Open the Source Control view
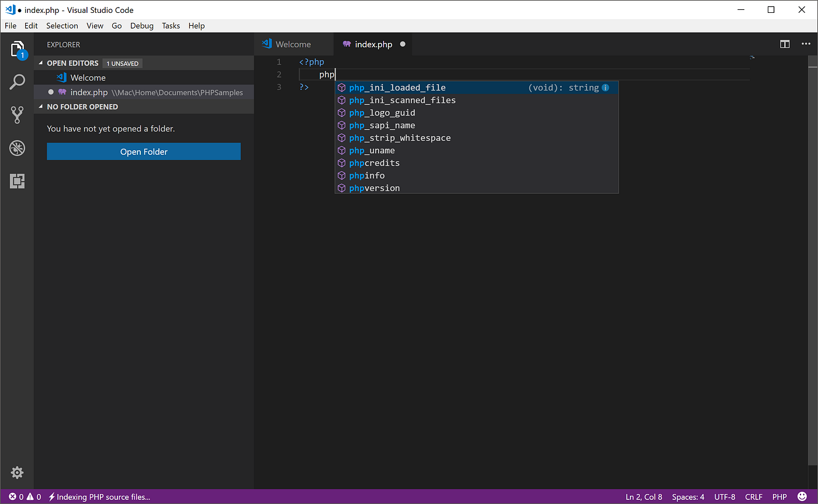Screen dimensions: 818x504 click(17, 115)
